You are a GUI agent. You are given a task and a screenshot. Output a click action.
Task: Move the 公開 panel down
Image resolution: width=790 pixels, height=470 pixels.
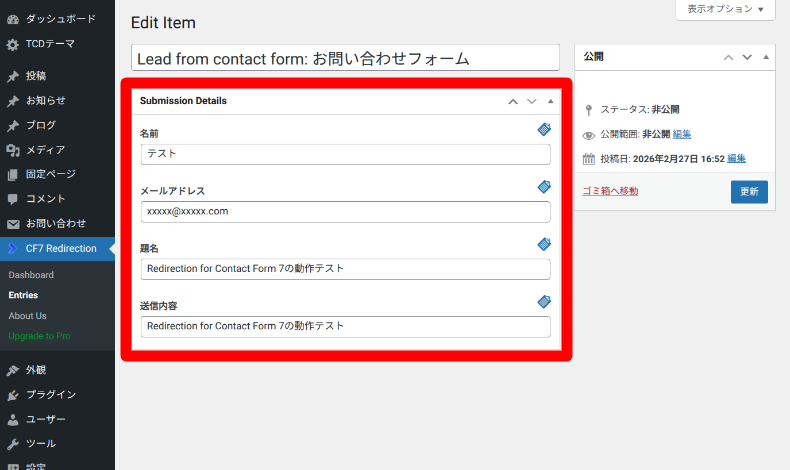click(x=747, y=57)
